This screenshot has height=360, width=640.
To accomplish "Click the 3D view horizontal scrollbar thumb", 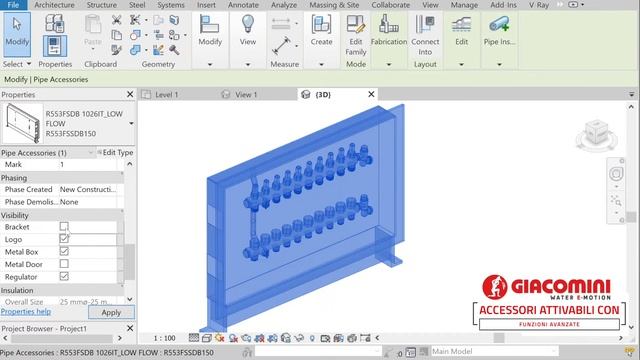I will pos(499,338).
